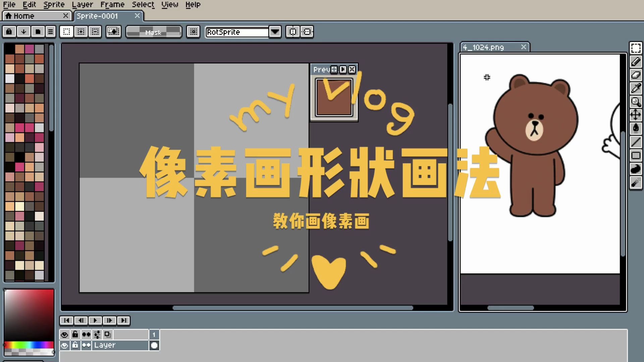644x362 pixels.
Task: Open the View menu
Action: (170, 5)
